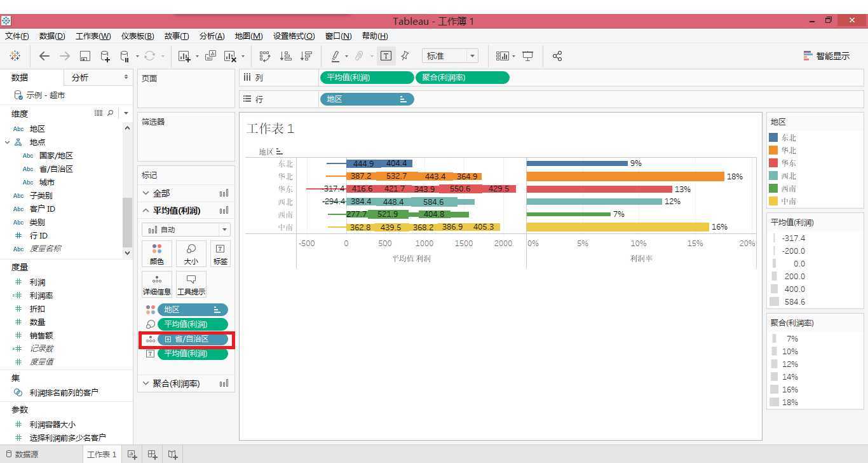
Task: Click the dimensions view-as-list icon
Action: coord(98,113)
